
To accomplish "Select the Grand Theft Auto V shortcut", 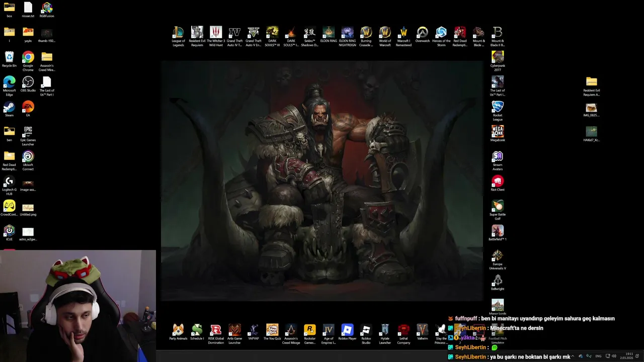I will [253, 36].
